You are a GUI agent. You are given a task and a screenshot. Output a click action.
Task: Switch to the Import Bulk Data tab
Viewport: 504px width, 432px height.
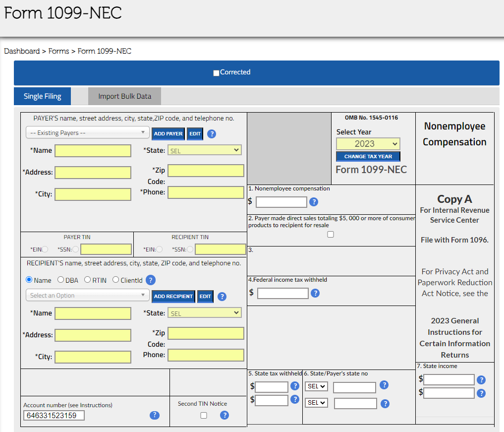click(124, 96)
